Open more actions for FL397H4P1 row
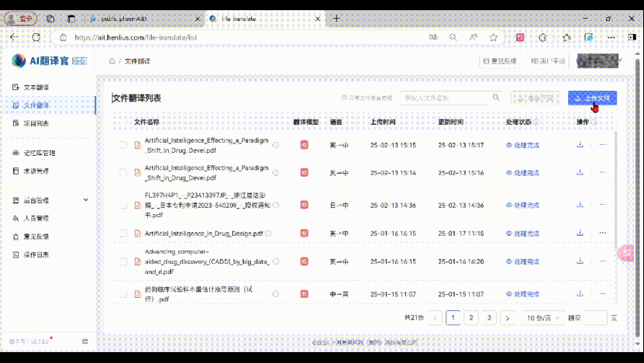The image size is (644, 363). pos(602,204)
